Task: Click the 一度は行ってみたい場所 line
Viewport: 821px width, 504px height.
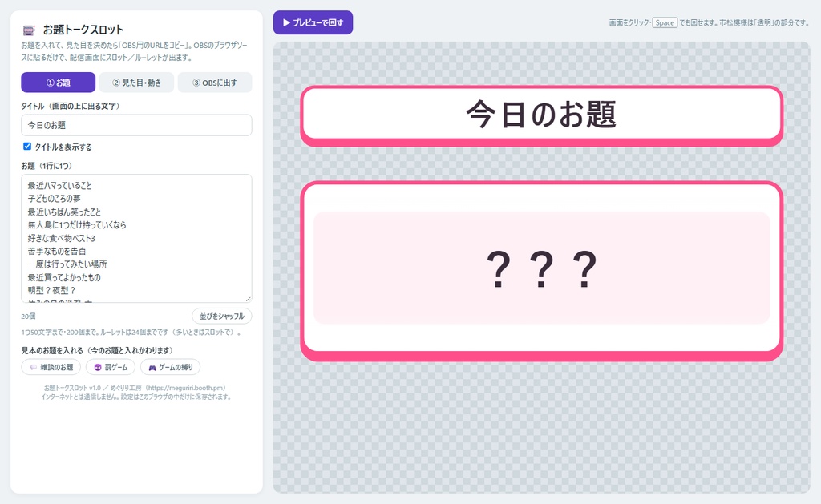Action: click(x=67, y=264)
